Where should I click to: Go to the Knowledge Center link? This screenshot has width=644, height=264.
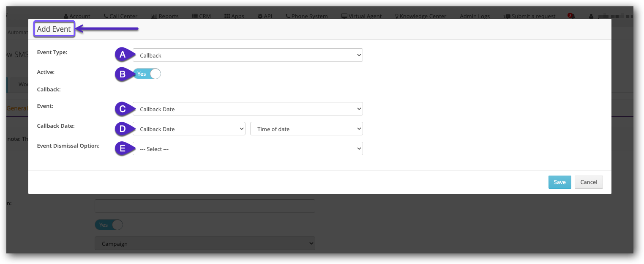click(420, 16)
